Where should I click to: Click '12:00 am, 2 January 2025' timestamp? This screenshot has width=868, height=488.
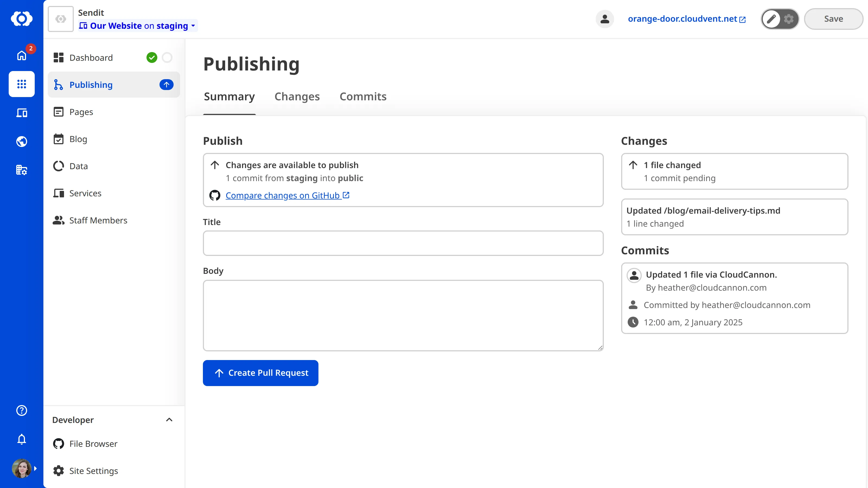693,322
